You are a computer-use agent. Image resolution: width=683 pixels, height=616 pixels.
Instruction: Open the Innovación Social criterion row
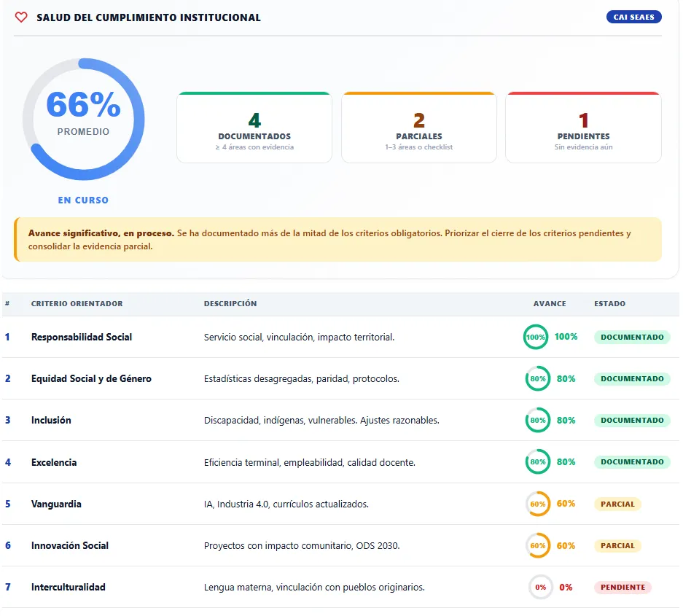coord(340,545)
